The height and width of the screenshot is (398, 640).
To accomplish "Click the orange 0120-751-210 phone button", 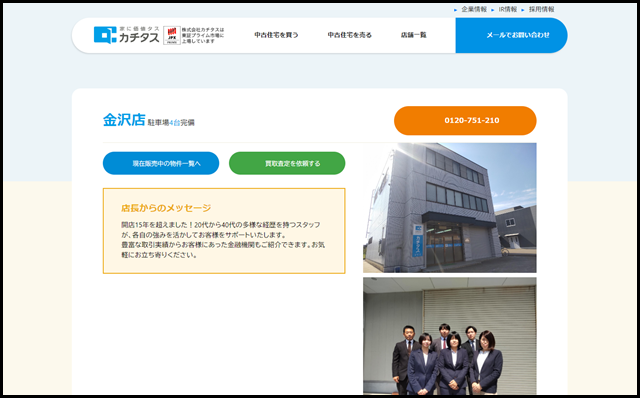I will (465, 120).
